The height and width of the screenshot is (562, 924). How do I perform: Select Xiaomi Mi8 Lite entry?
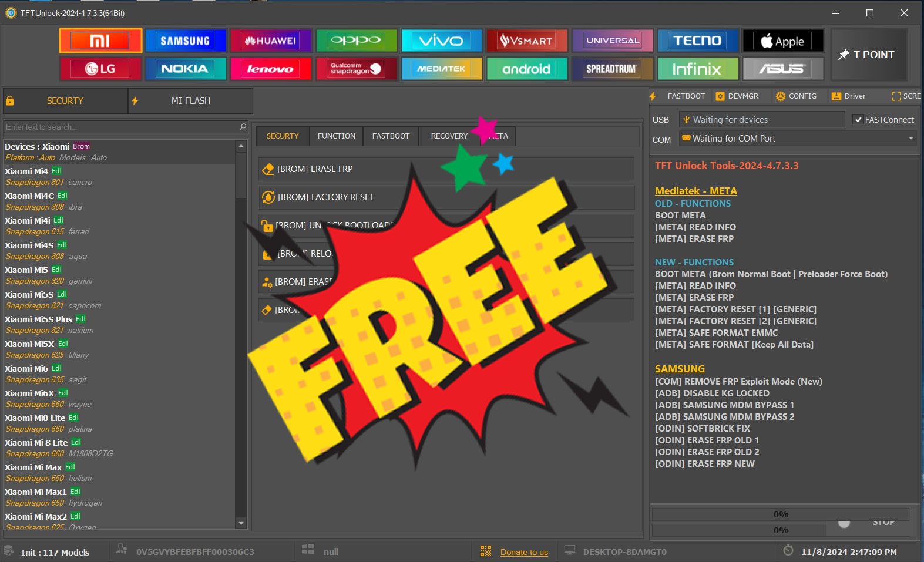[x=119, y=423]
